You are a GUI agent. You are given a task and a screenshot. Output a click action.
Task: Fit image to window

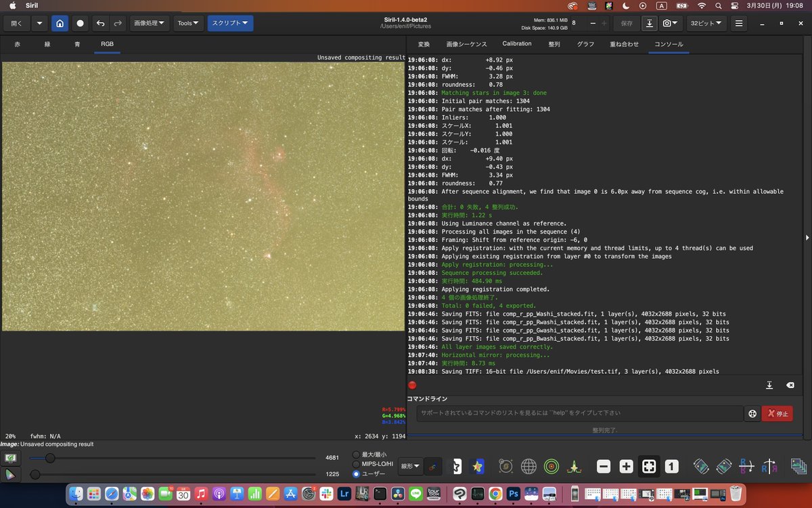click(649, 466)
